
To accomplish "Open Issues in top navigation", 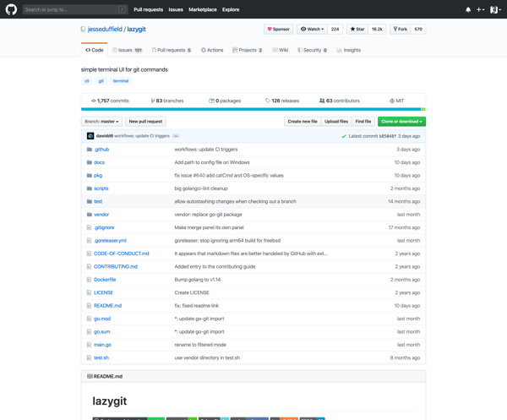I will point(176,9).
